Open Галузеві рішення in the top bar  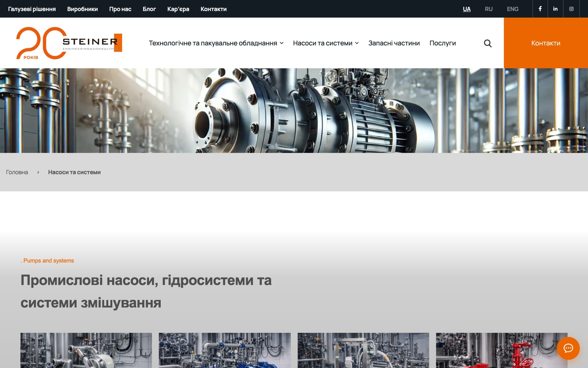pyautogui.click(x=32, y=9)
